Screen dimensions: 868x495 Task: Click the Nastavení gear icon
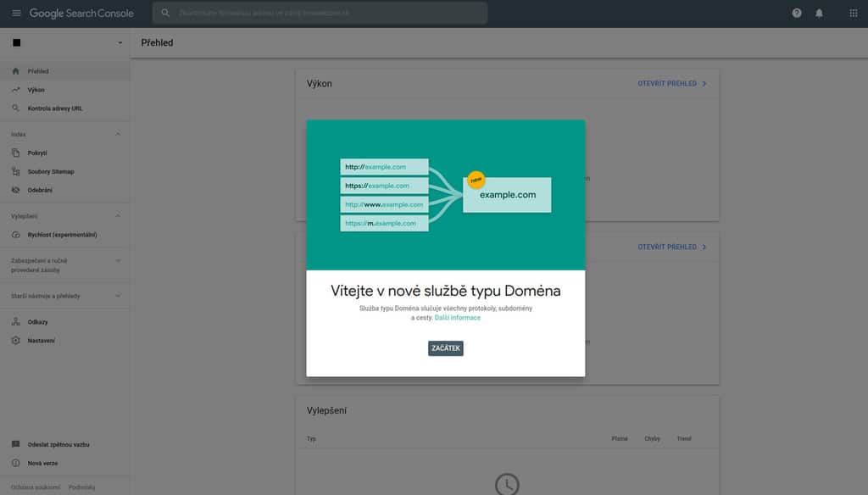point(15,341)
